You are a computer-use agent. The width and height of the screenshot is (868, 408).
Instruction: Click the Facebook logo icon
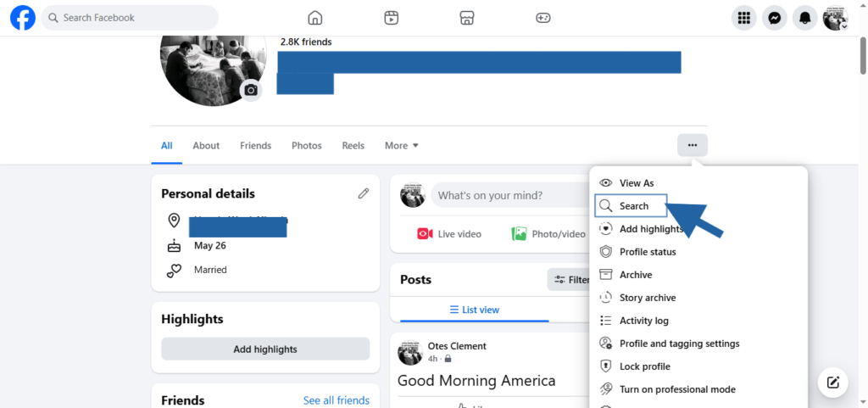(x=22, y=18)
